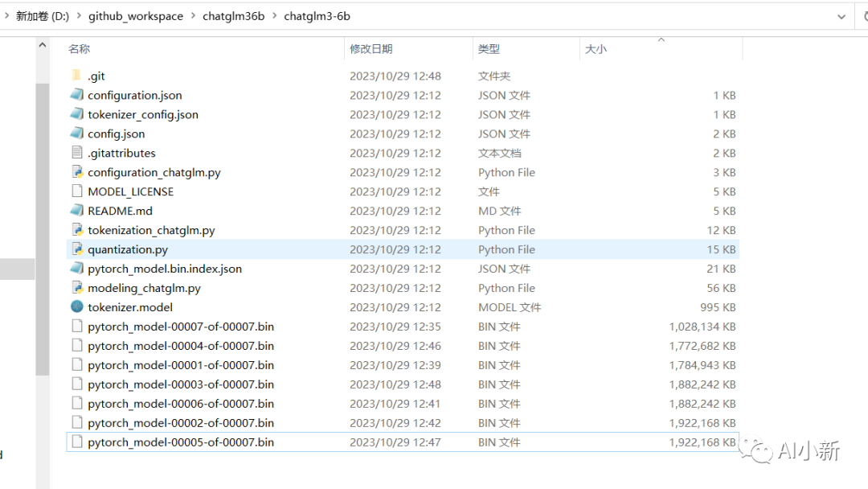868x489 pixels.
Task: Select modeling_chatglm.py file name
Action: pos(144,288)
